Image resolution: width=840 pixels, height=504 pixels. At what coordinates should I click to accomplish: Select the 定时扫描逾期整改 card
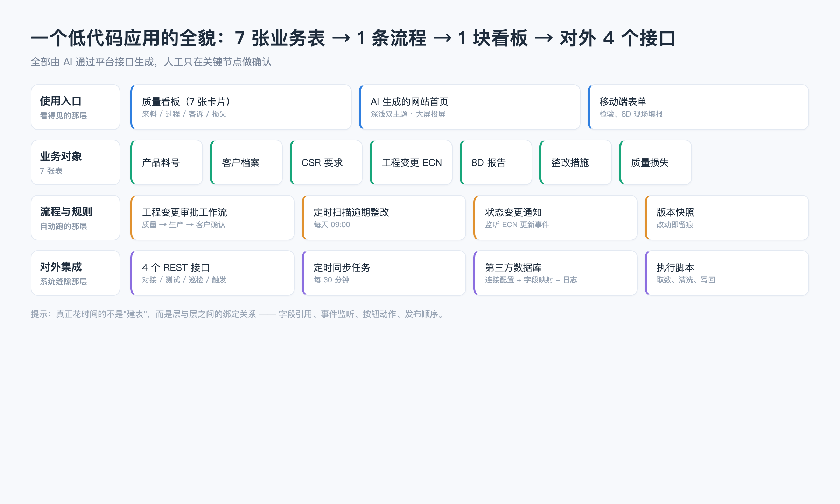384,218
